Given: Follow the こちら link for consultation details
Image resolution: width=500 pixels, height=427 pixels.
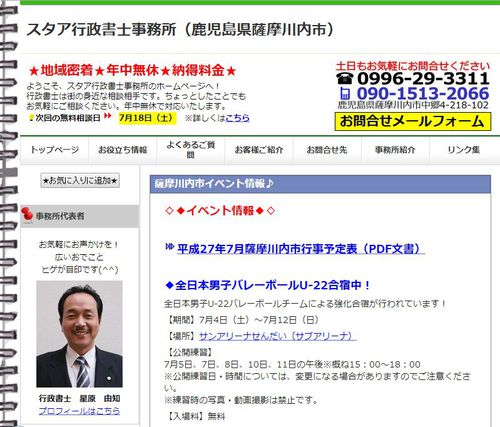Looking at the screenshot, I should 237,118.
